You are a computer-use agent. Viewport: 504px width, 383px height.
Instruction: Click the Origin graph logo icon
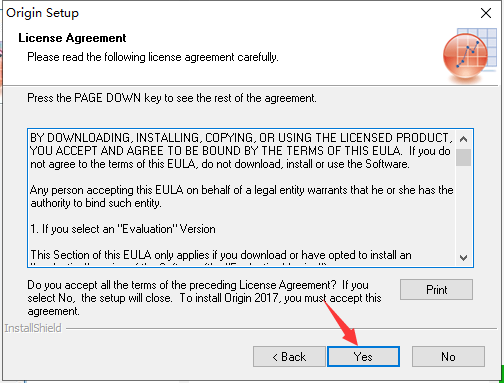tap(470, 55)
